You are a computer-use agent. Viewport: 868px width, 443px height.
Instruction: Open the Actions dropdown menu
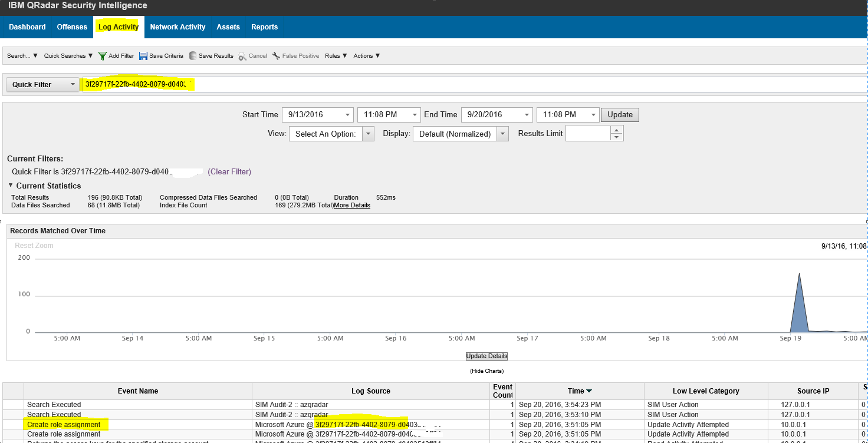[x=367, y=56]
